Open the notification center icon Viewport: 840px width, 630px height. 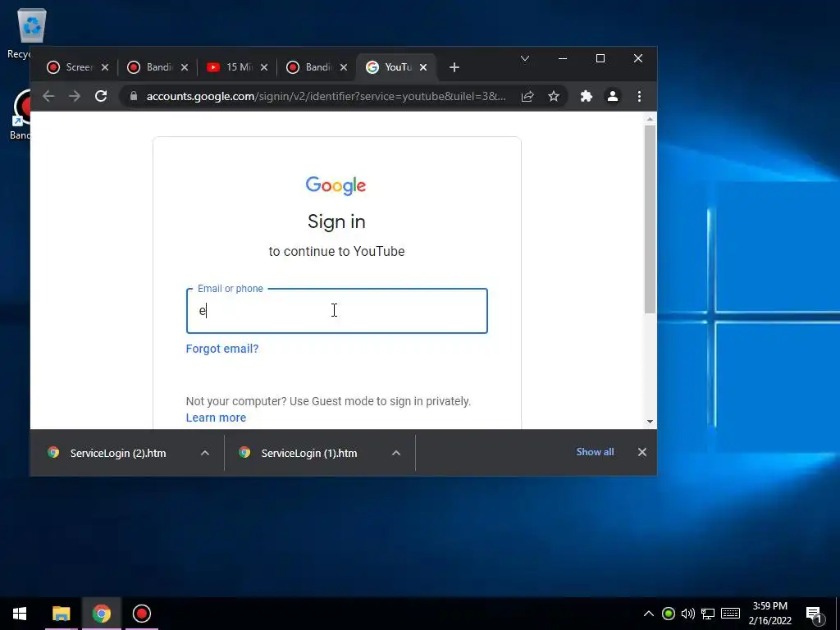pos(815,614)
